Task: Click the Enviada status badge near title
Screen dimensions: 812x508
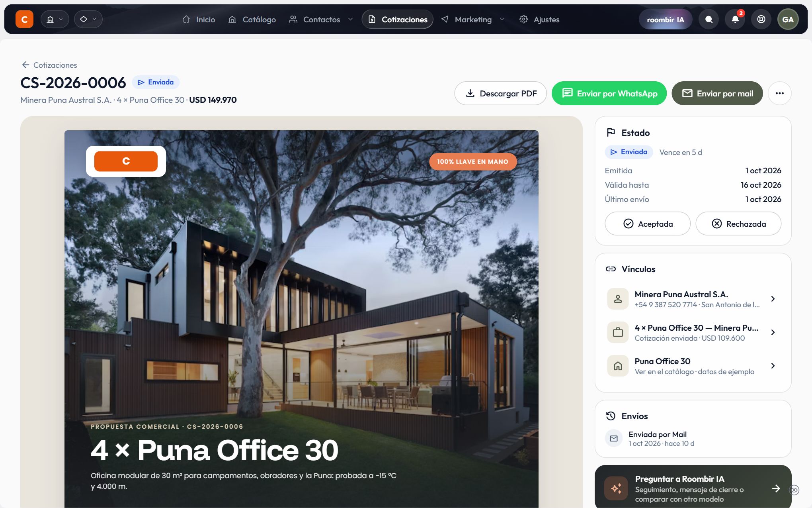Action: (156, 82)
